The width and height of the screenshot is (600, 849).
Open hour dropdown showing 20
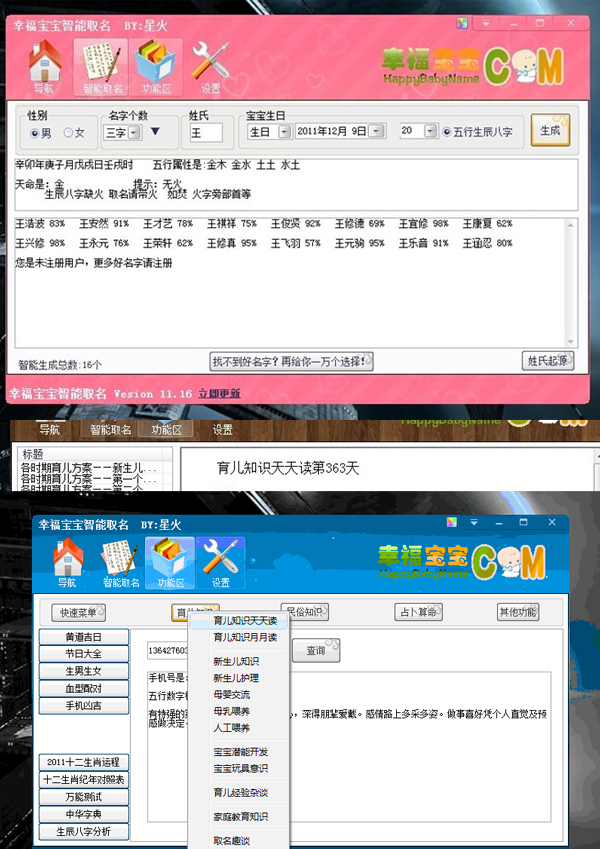click(x=430, y=131)
